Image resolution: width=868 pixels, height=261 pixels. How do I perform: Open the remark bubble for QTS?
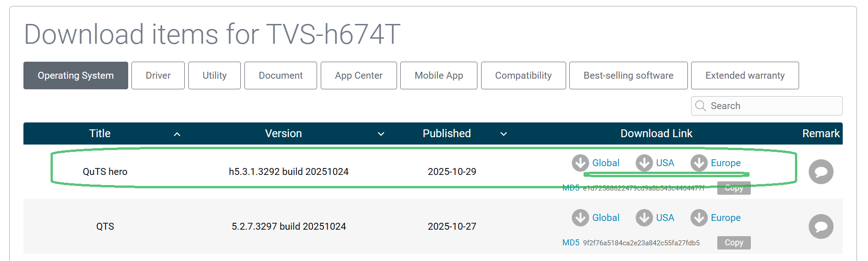coord(821,226)
